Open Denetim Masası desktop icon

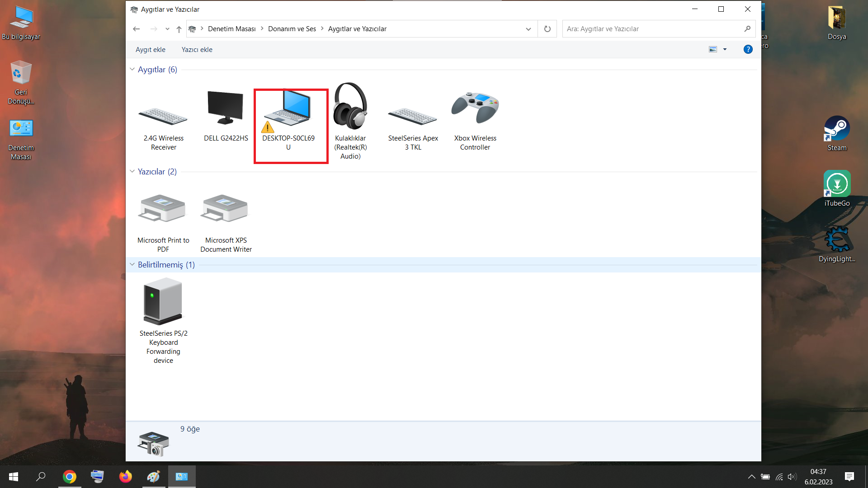pyautogui.click(x=21, y=140)
